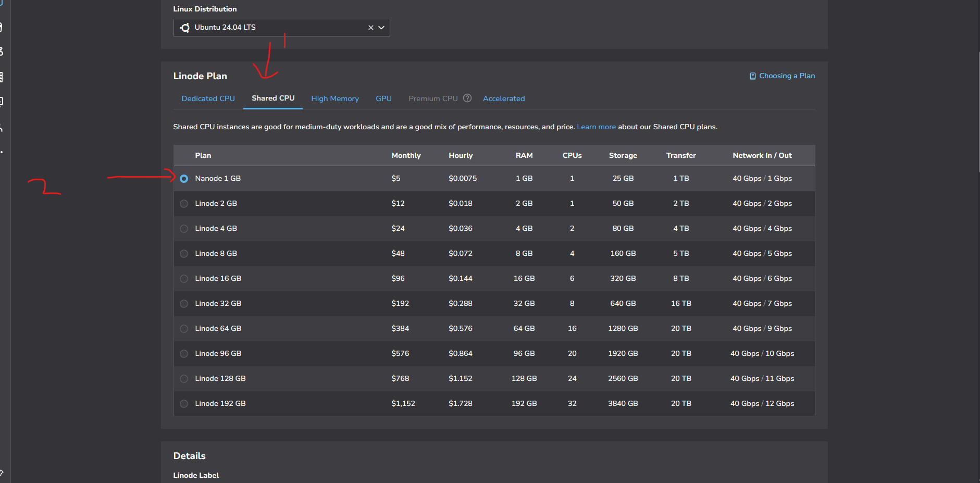The width and height of the screenshot is (980, 483).
Task: Click the 3840 GB storage value
Action: (623, 403)
